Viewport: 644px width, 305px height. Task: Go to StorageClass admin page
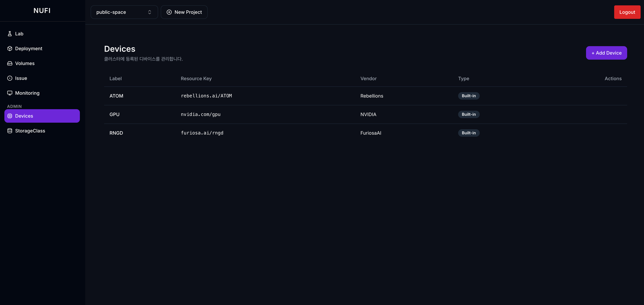click(30, 131)
